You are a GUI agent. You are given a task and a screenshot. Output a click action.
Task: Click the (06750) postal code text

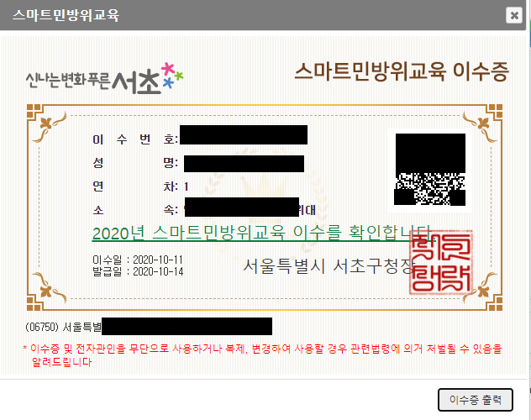coord(42,327)
